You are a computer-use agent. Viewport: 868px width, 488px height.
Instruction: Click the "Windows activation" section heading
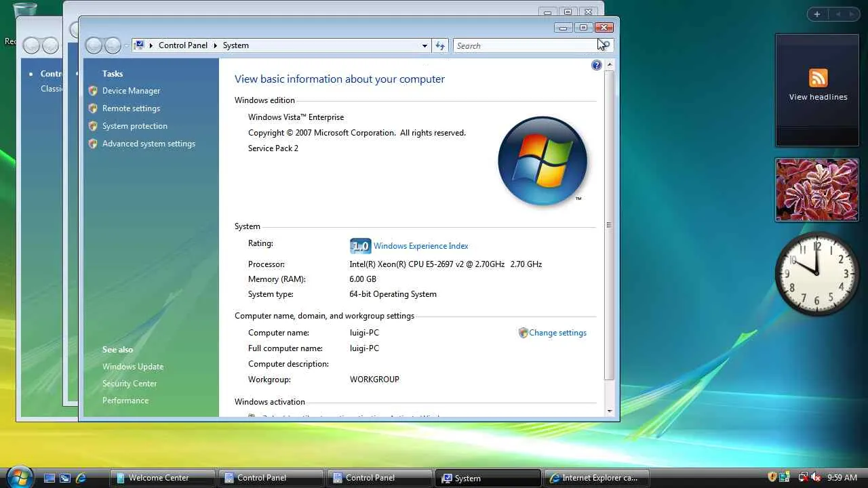click(270, 402)
